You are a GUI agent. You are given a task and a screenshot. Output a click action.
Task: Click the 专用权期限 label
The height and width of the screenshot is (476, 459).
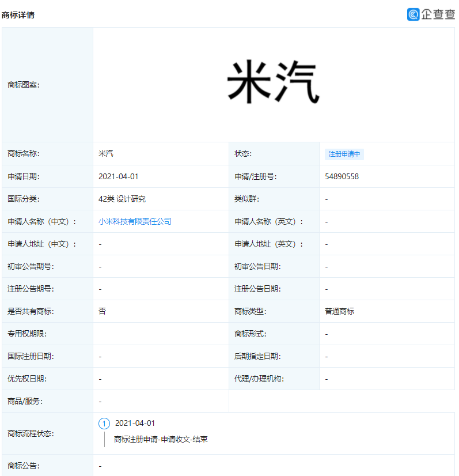[27, 334]
